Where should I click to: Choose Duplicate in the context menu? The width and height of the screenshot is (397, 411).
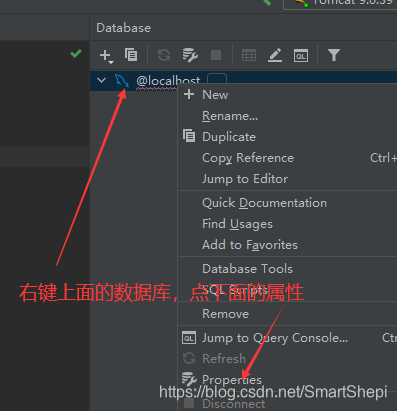[287, 137]
